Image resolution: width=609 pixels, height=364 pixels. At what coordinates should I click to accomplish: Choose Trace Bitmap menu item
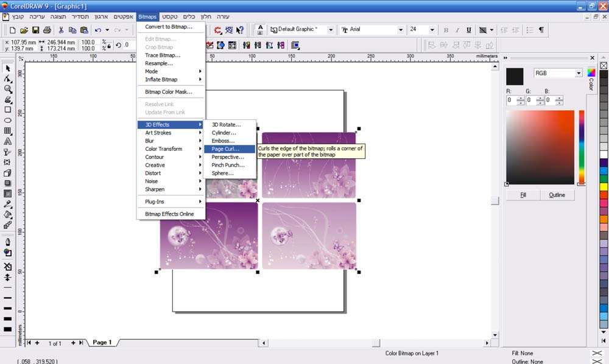coord(171,55)
